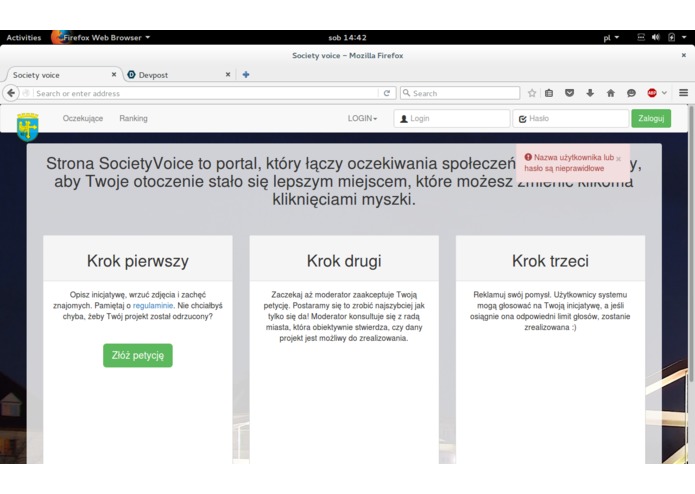Switch to the Devpost tab
Viewport: 695px width, 494px height.
coord(179,75)
